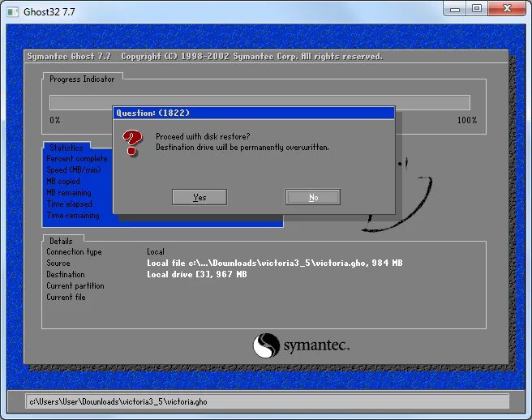Click the Time remaining label
This screenshot has height=420, width=532.
pos(73,215)
